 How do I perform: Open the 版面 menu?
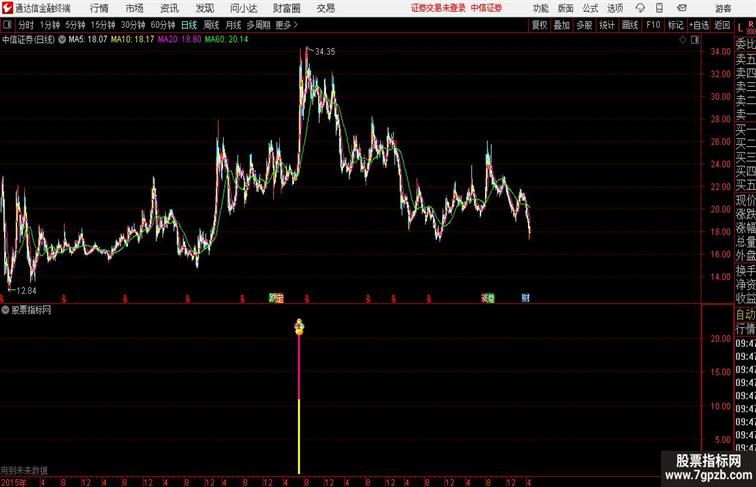pyautogui.click(x=566, y=8)
